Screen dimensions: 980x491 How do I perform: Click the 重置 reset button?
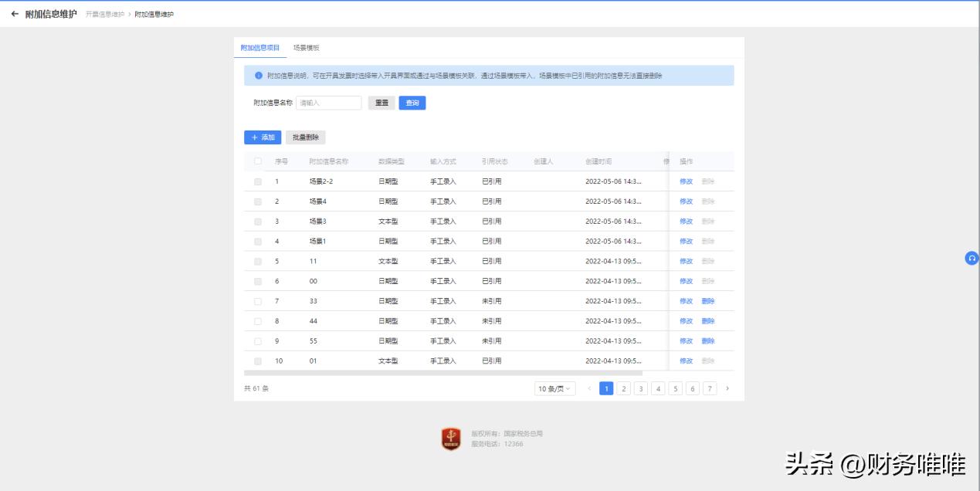pyautogui.click(x=381, y=103)
